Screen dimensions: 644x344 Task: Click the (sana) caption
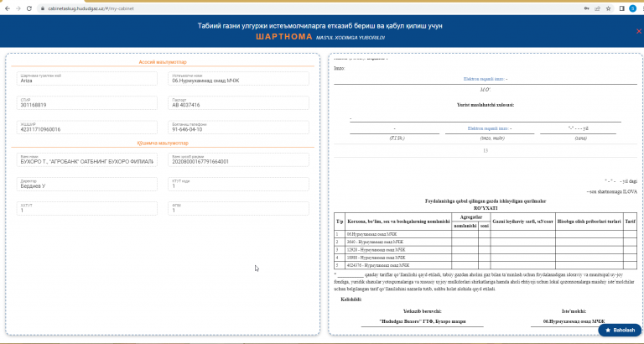click(x=581, y=138)
